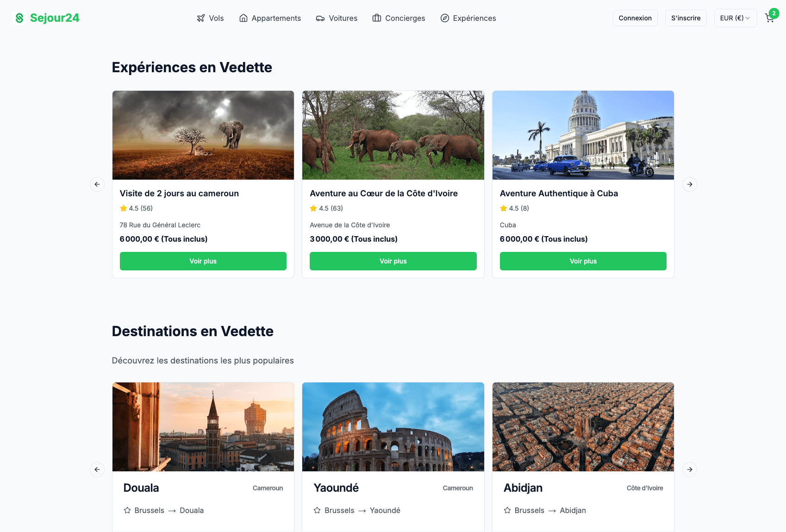Image resolution: width=786 pixels, height=532 pixels.
Task: Open the EUR (€) currency dropdown
Action: click(735, 18)
